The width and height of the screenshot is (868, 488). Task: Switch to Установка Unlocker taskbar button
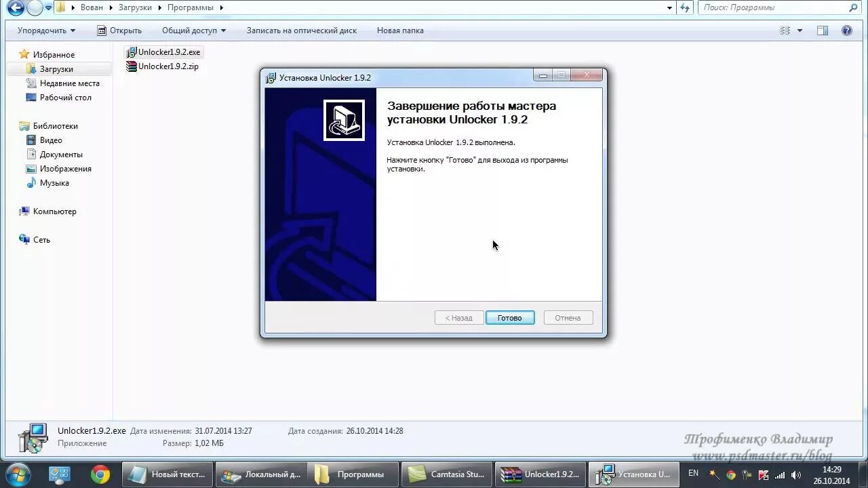(633, 474)
